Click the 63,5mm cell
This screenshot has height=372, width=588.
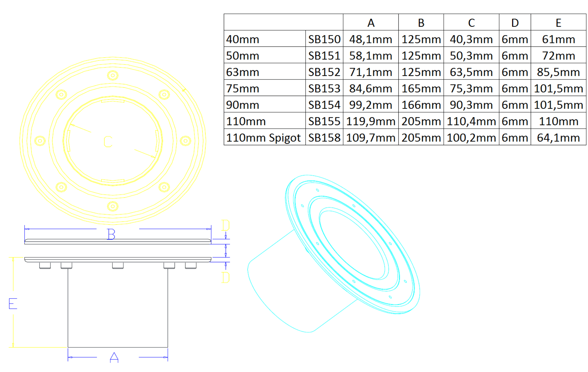point(471,72)
